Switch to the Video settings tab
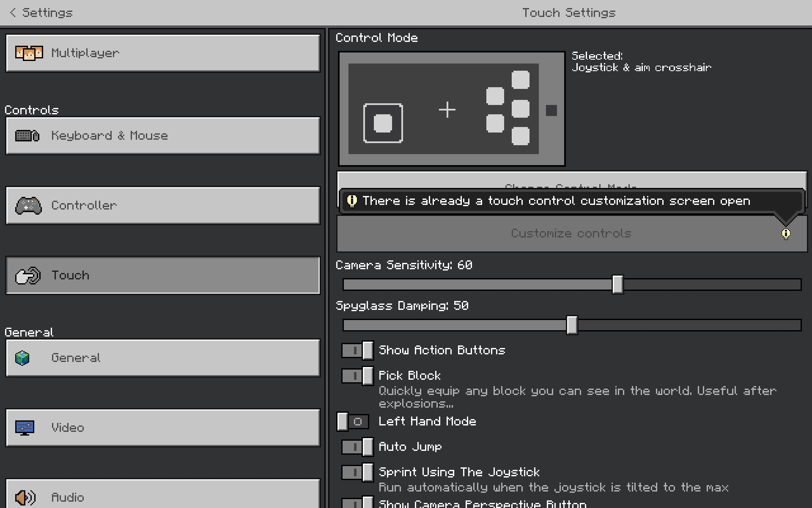812x508 pixels. 163,428
